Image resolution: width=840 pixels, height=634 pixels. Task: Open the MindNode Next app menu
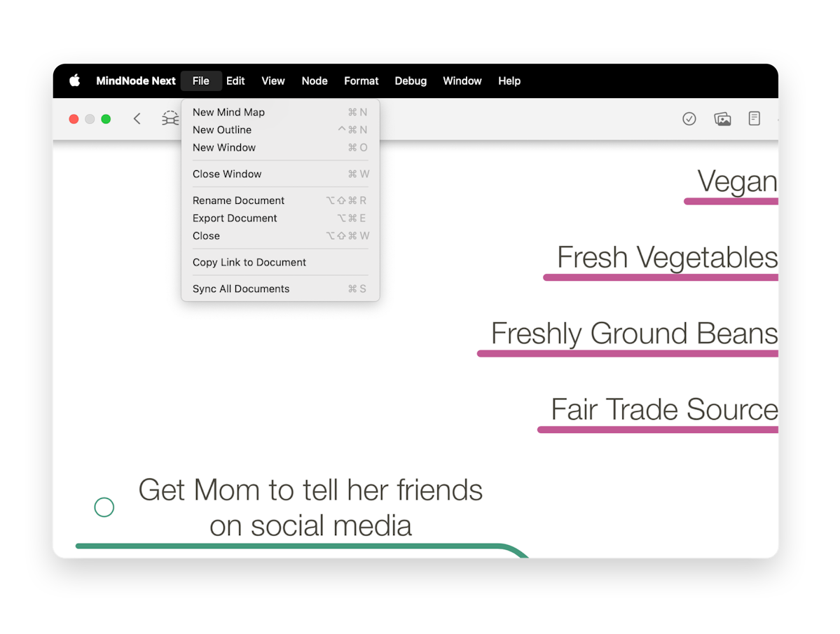pos(135,81)
